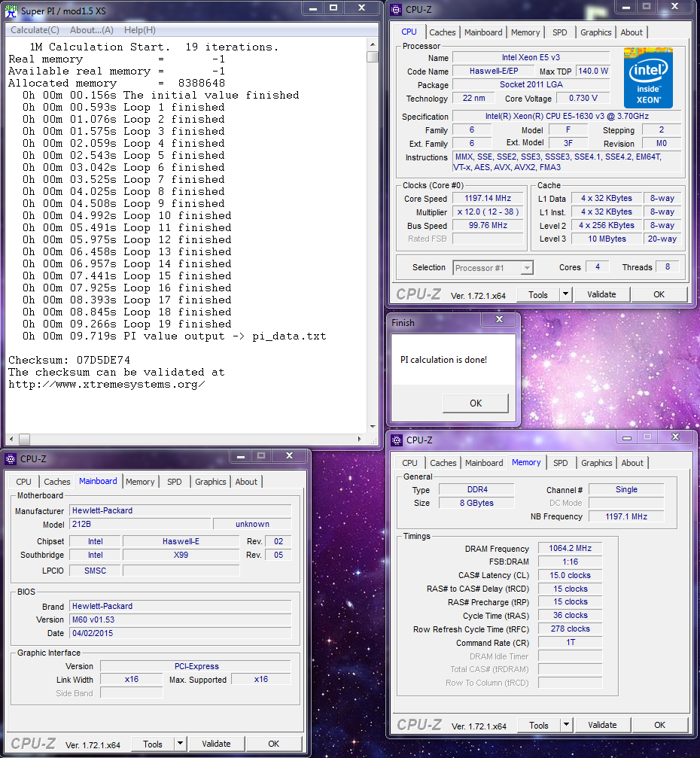
Task: Click OK button in CPU window
Action: click(x=659, y=294)
